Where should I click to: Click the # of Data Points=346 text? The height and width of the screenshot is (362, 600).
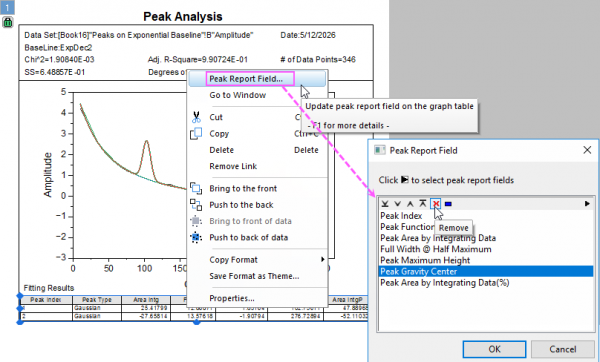pyautogui.click(x=318, y=60)
